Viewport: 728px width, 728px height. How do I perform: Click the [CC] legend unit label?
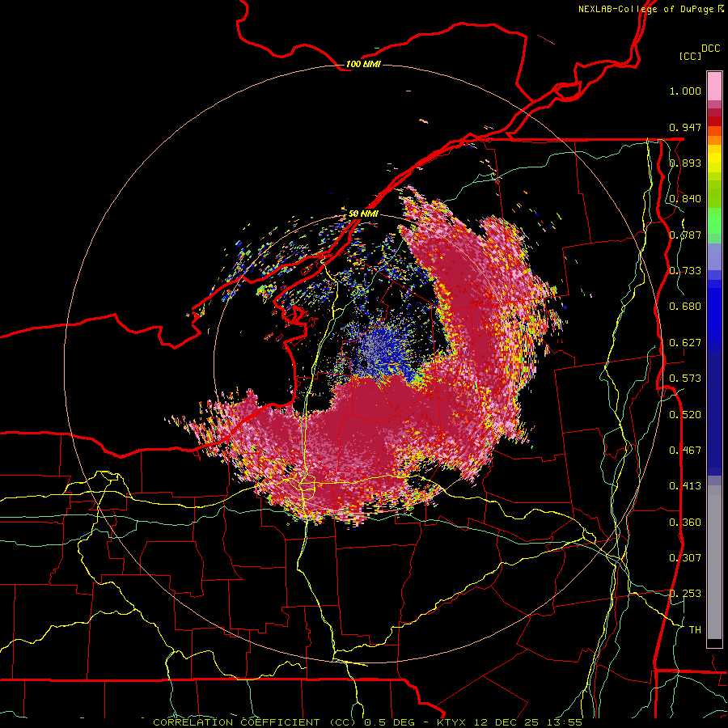tap(690, 56)
